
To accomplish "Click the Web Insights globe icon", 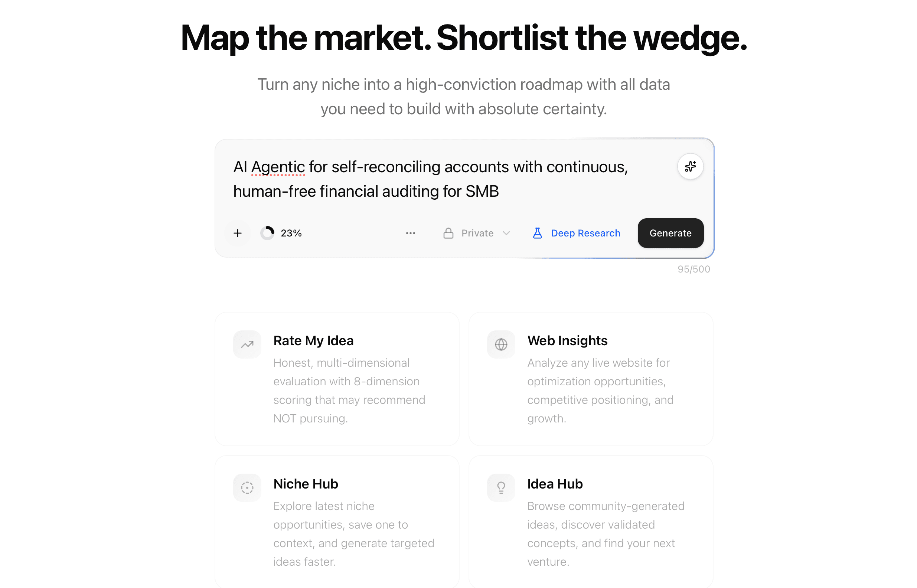I will tap(501, 344).
